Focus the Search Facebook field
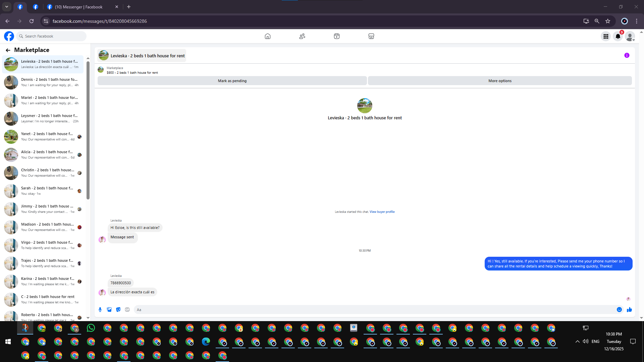644x362 pixels. click(x=52, y=36)
